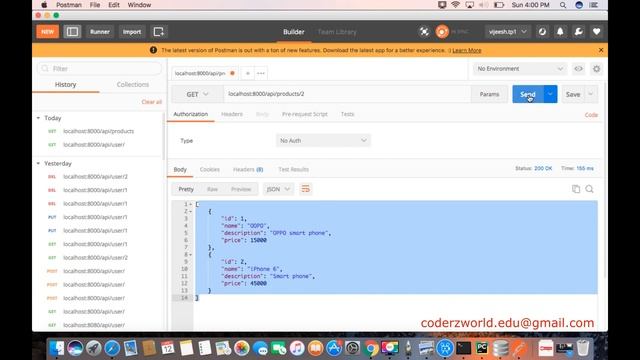
Task: Select the Pre-request Script tab
Action: [304, 114]
